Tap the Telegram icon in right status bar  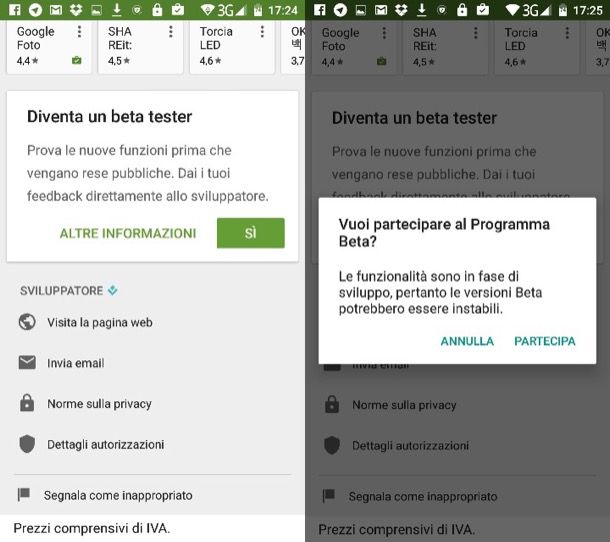tap(340, 10)
